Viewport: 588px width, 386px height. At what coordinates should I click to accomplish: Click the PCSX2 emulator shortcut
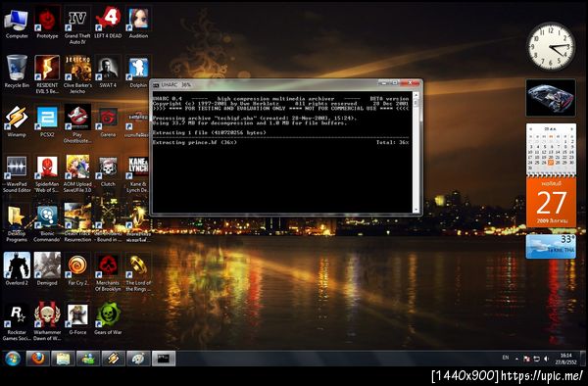pyautogui.click(x=47, y=121)
